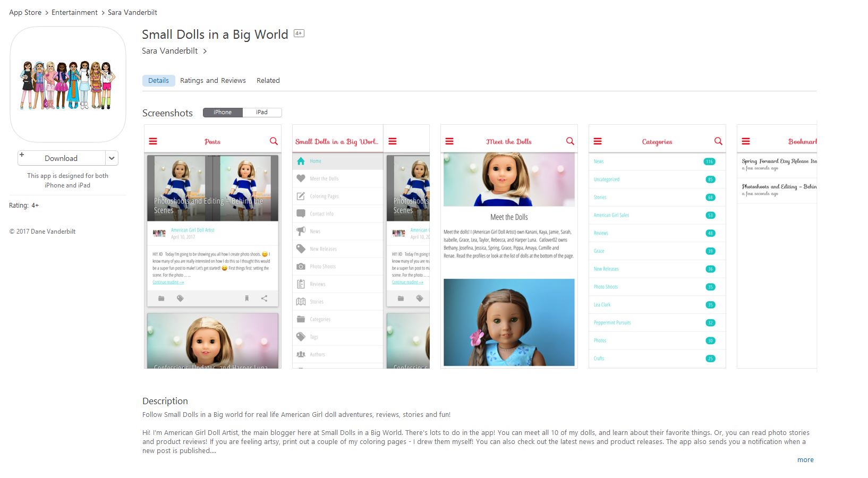Tap the search icon in the Categories screenshot

click(x=718, y=141)
